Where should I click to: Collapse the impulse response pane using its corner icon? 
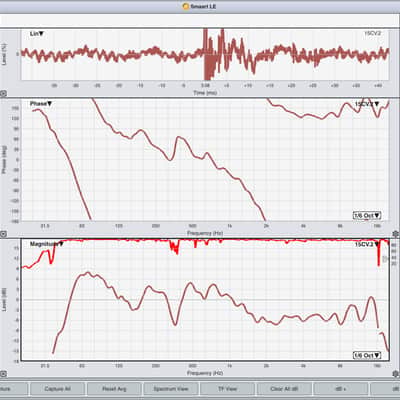pos(3,94)
